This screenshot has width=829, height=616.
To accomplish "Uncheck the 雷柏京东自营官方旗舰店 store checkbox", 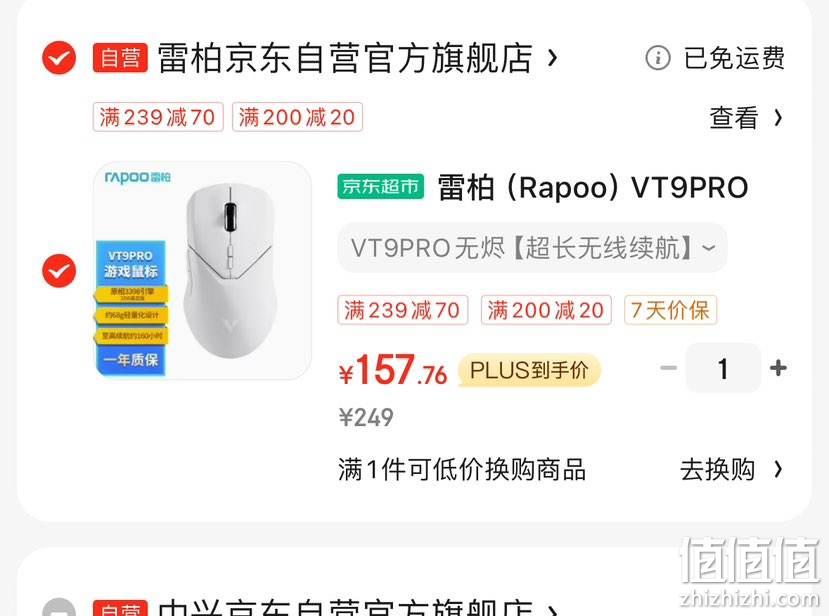I will (59, 58).
